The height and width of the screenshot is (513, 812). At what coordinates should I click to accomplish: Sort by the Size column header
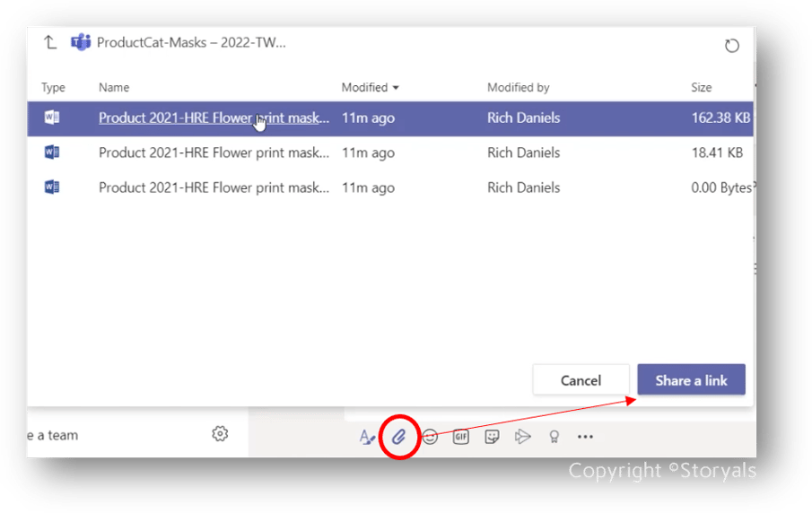click(x=701, y=88)
